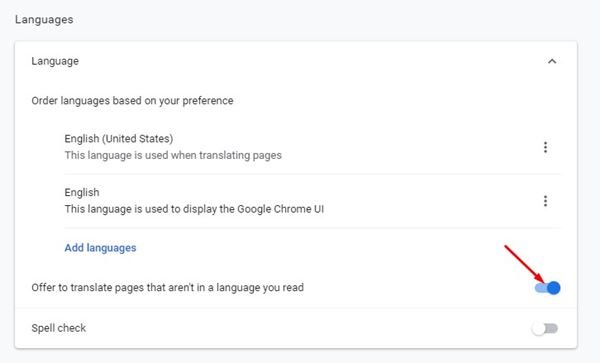Select the English language entry name

[x=82, y=192]
